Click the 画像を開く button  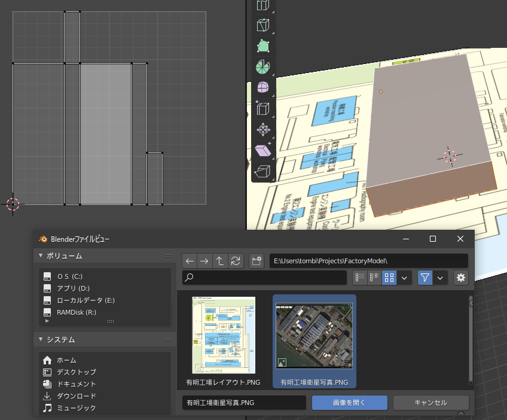[349, 403]
